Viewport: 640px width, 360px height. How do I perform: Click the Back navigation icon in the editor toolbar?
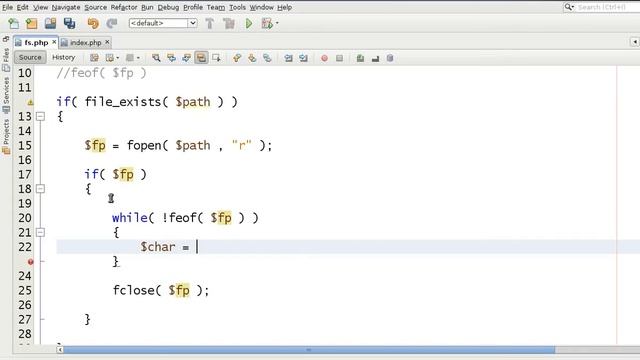click(109, 58)
